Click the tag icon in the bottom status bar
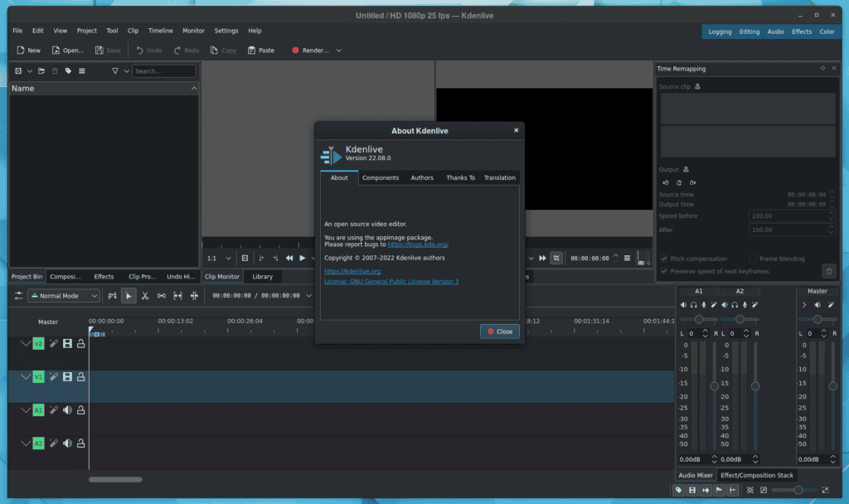849x504 pixels. [x=678, y=490]
